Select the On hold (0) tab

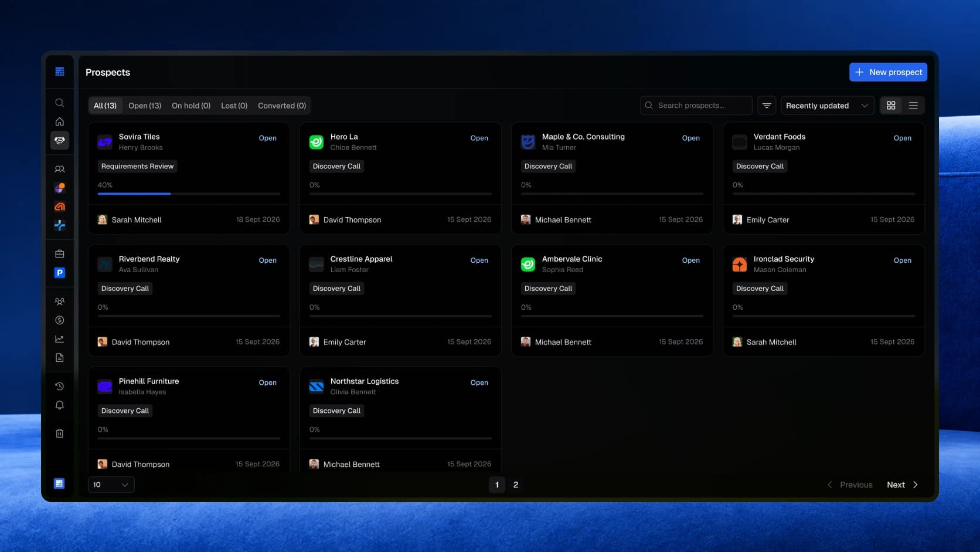click(x=191, y=106)
